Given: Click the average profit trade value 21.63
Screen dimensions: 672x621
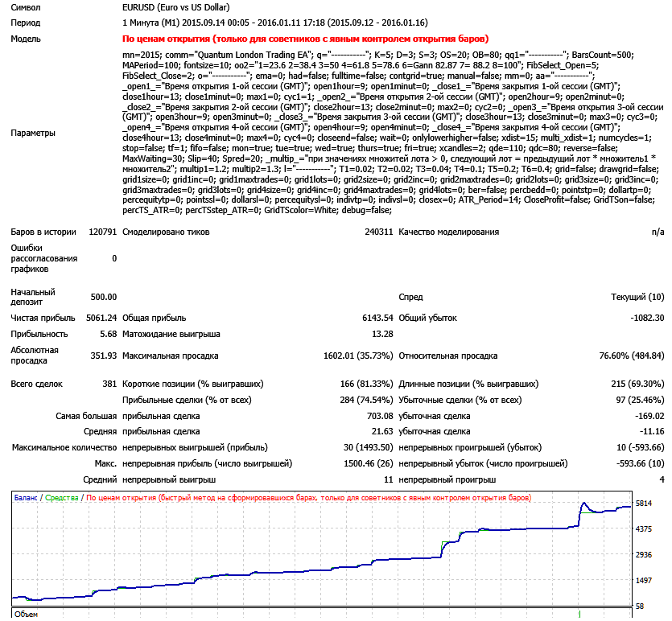Looking at the screenshot, I should tap(382, 432).
